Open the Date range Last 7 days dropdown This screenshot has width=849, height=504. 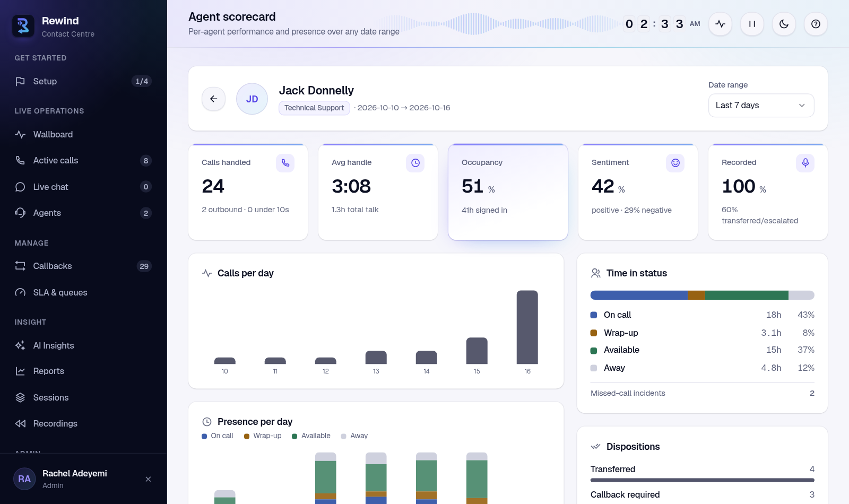click(x=761, y=106)
